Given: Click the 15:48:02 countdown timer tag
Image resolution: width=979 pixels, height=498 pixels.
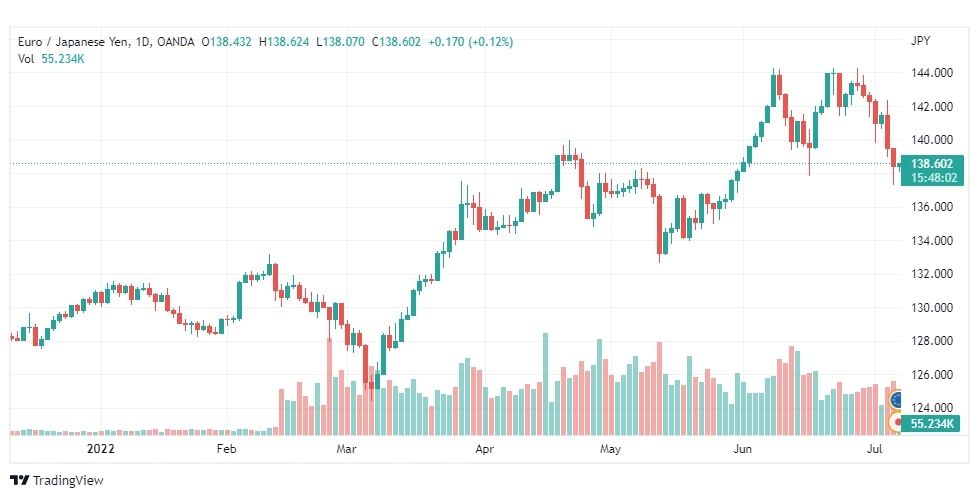Looking at the screenshot, I should [x=933, y=178].
